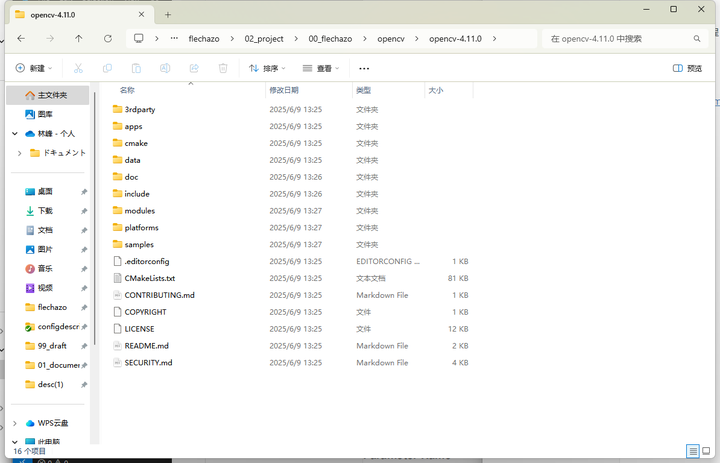Select the modules folder row
720x463 pixels.
[x=292, y=211]
